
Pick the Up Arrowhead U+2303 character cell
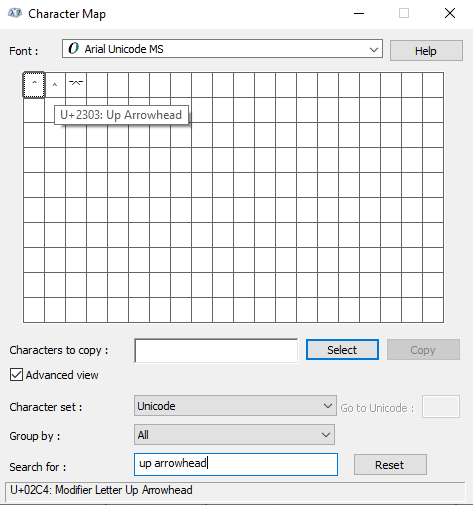tap(55, 85)
